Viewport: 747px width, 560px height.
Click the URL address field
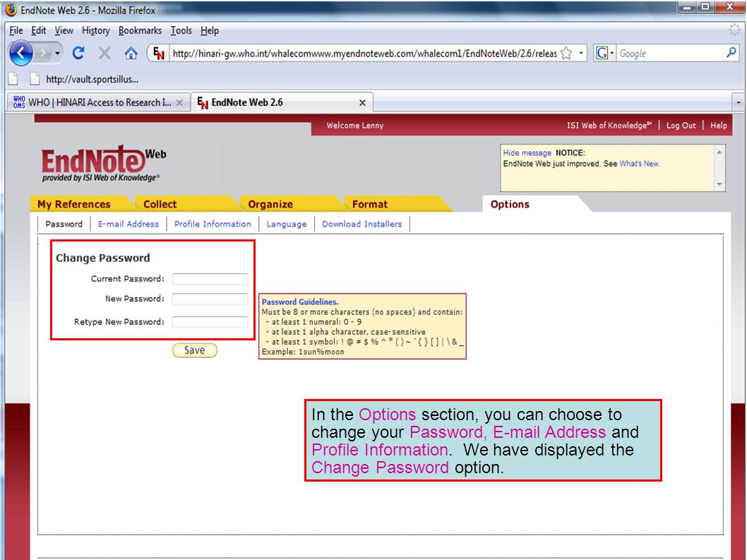(364, 54)
